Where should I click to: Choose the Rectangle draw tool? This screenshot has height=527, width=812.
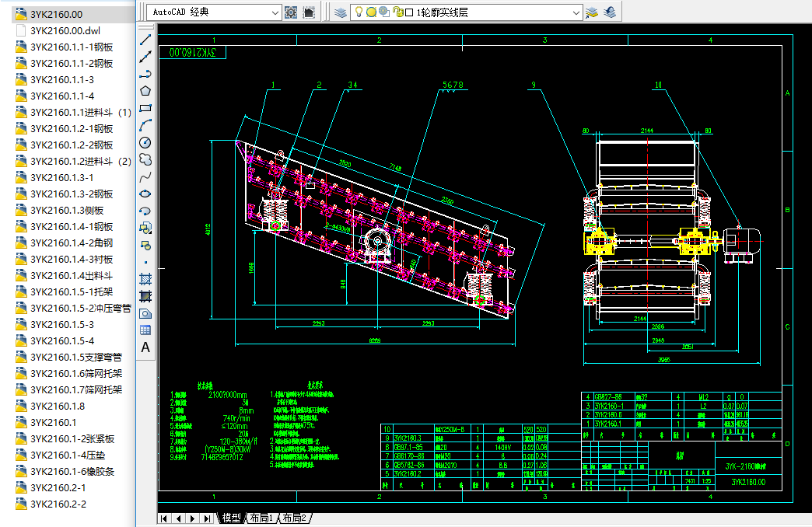pyautogui.click(x=145, y=108)
